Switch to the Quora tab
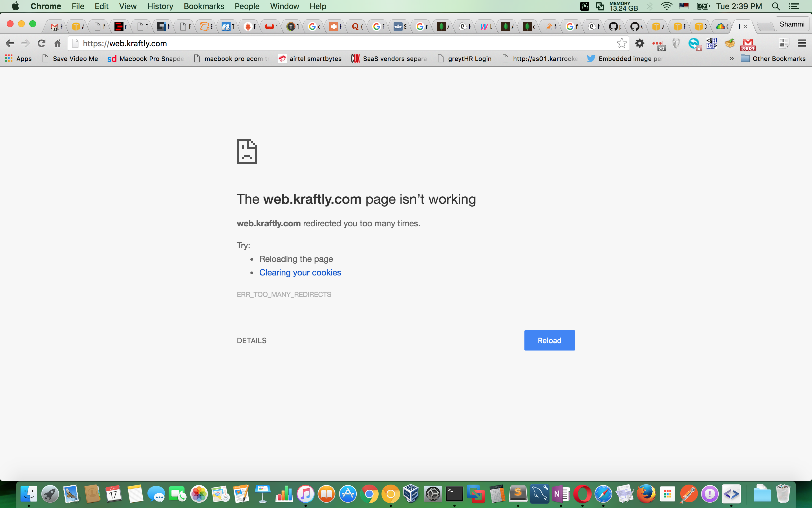Image resolution: width=812 pixels, height=508 pixels. click(357, 26)
